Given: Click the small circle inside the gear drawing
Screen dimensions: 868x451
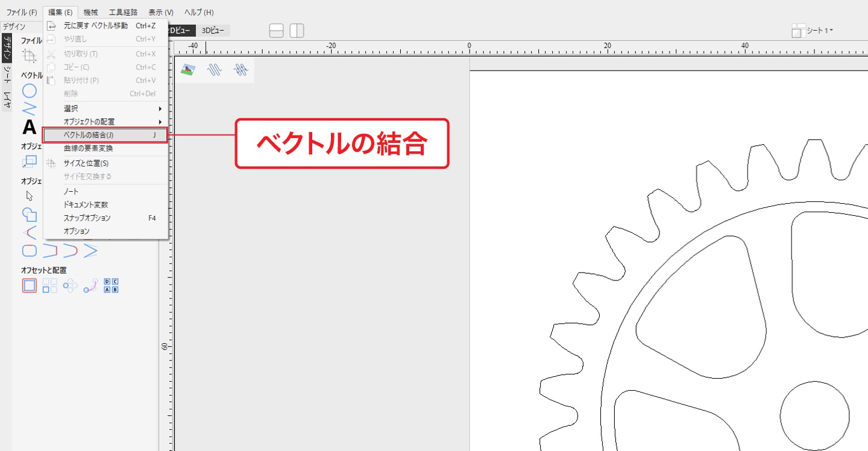Looking at the screenshot, I should click(x=814, y=416).
